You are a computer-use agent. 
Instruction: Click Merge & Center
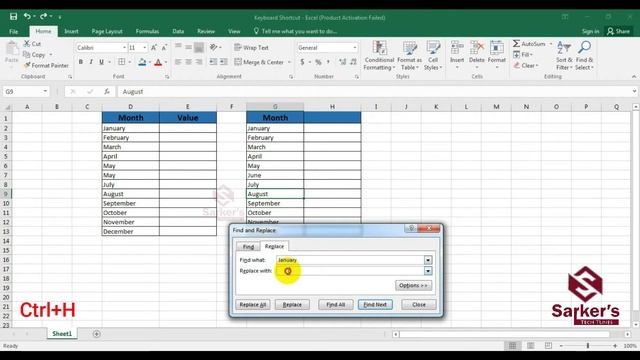point(259,62)
